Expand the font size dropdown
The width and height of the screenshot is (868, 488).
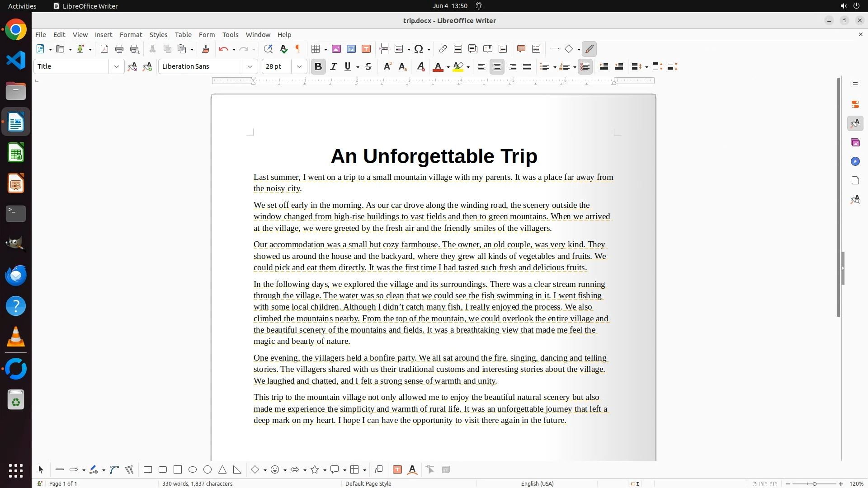pos(299,67)
